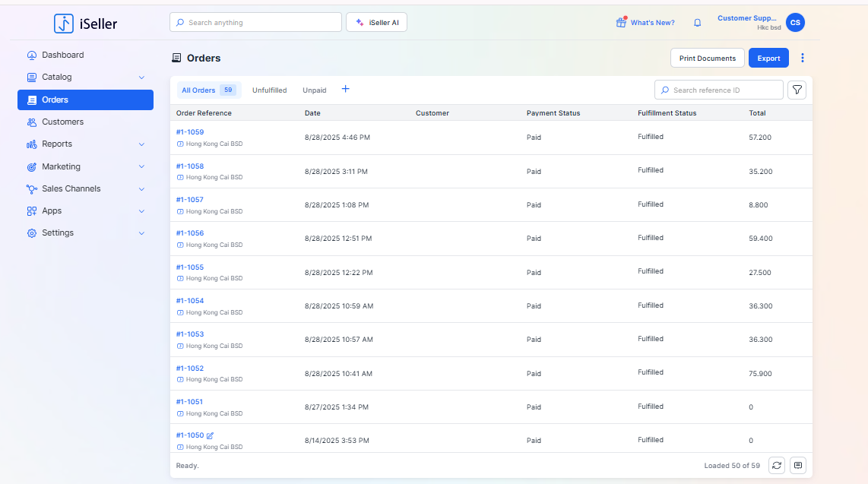Image resolution: width=868 pixels, height=484 pixels.
Task: Open the notifications bell
Action: [698, 23]
